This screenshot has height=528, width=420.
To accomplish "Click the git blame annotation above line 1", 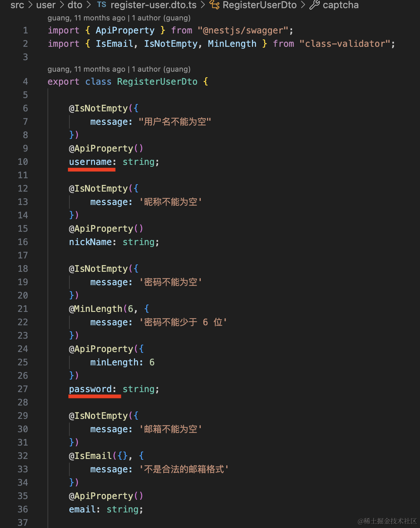I will [119, 18].
